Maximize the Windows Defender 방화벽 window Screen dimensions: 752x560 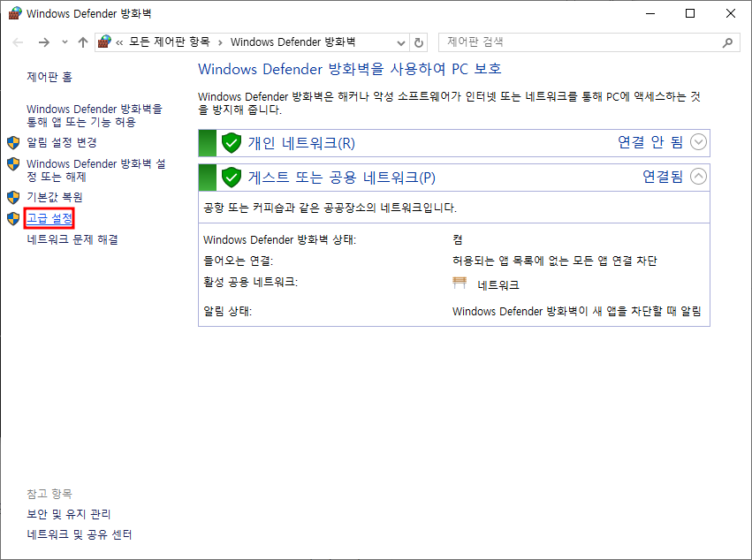click(x=690, y=13)
